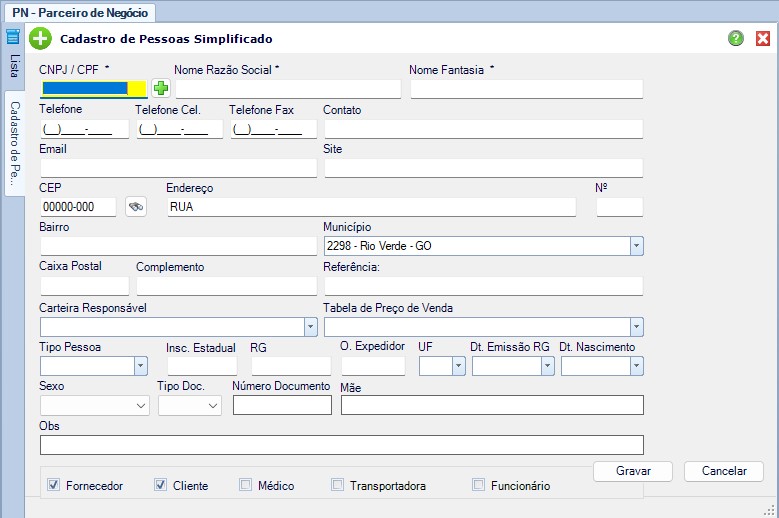The width and height of the screenshot is (779, 518).
Task: Switch to the Lista side tab
Action: coord(14,68)
